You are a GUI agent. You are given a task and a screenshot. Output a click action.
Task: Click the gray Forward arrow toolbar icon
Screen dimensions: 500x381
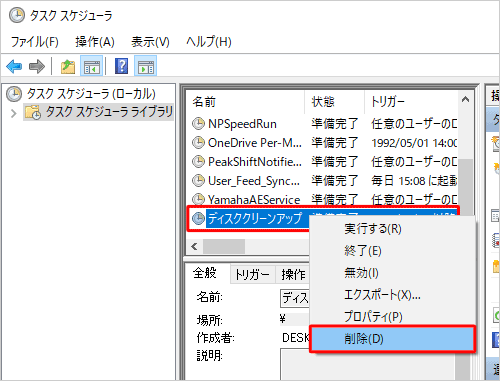click(x=37, y=67)
